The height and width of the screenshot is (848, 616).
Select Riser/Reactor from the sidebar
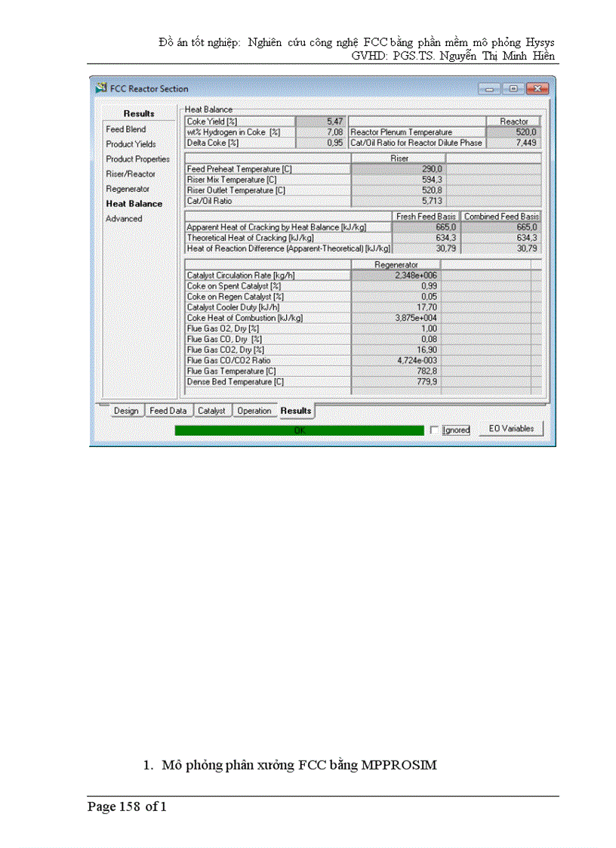131,174
